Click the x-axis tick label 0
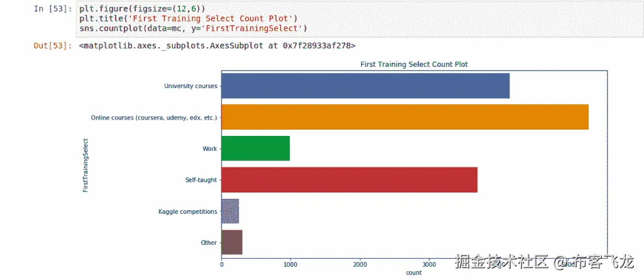This screenshot has width=644, height=280. pos(222,265)
